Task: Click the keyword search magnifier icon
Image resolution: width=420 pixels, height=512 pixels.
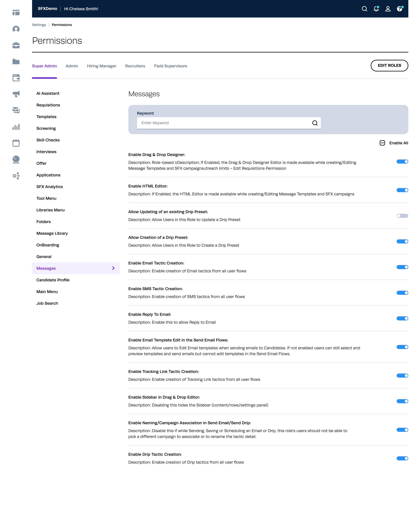Action: [315, 123]
